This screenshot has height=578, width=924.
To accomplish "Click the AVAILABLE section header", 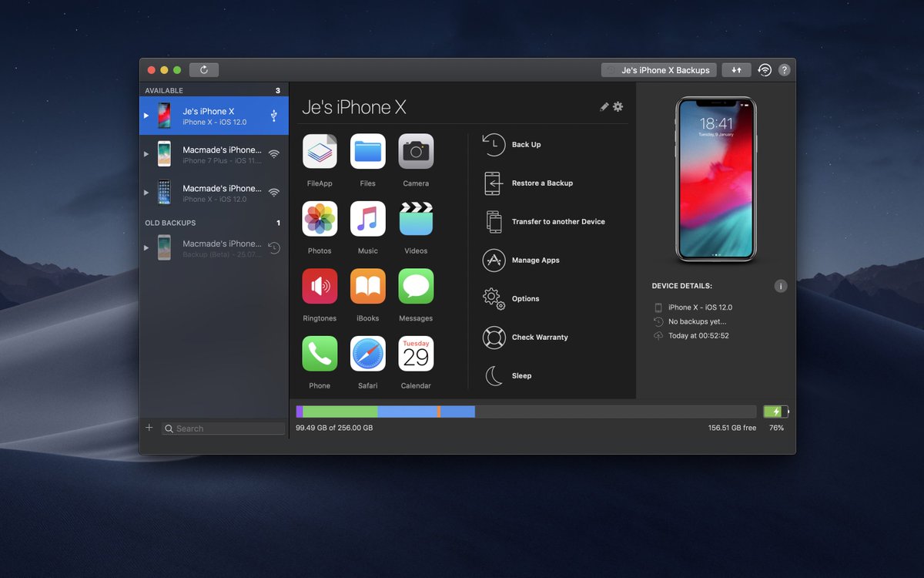I will [x=164, y=91].
